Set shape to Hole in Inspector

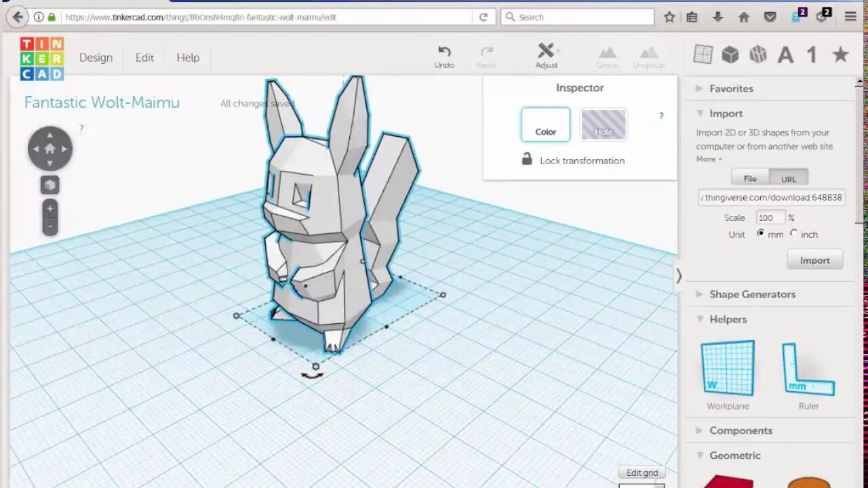(604, 125)
